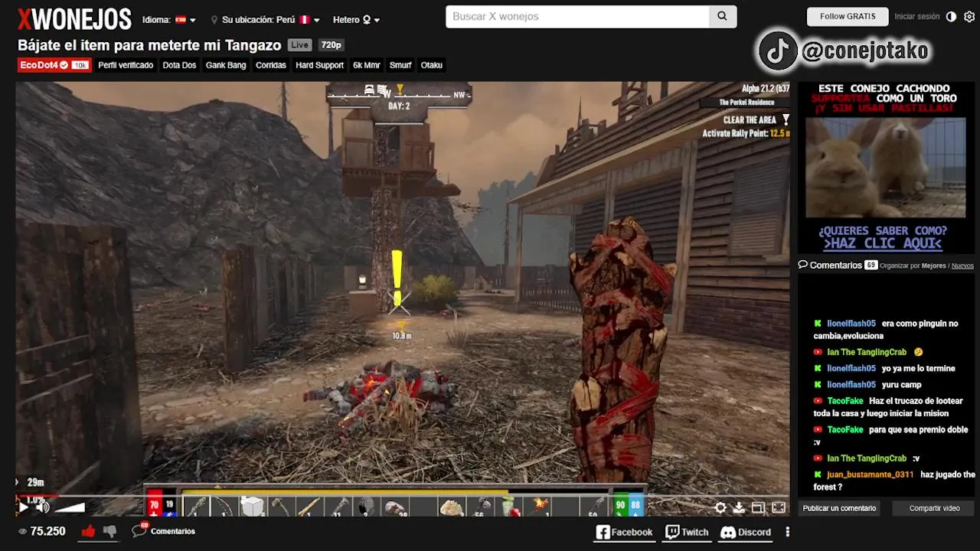The image size is (980, 551).
Task: Select the drink jar toolbelt slot
Action: click(510, 507)
